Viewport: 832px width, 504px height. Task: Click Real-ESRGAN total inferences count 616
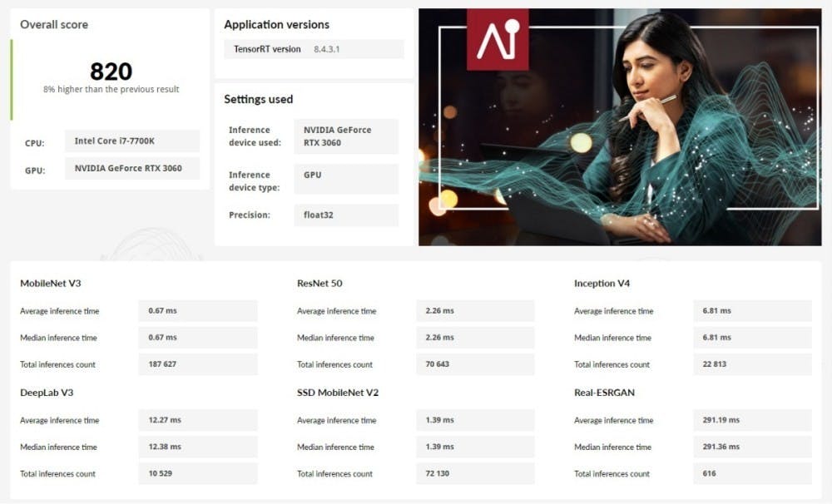(x=752, y=474)
